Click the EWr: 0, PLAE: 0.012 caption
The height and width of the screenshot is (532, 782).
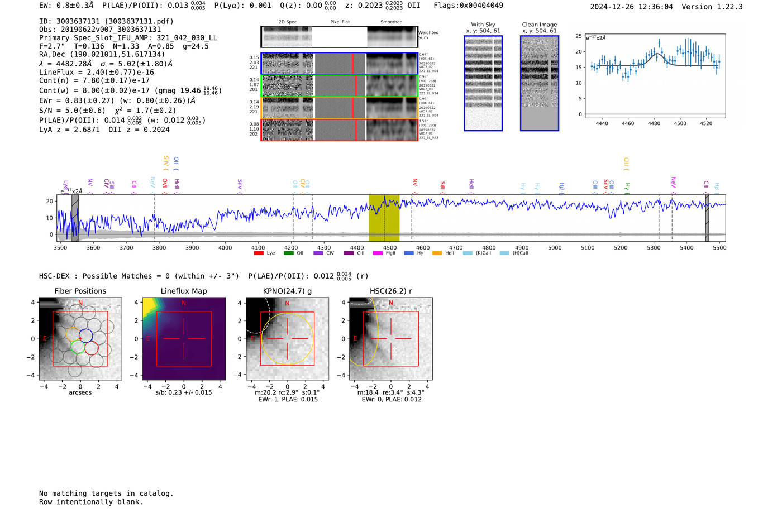(x=391, y=400)
